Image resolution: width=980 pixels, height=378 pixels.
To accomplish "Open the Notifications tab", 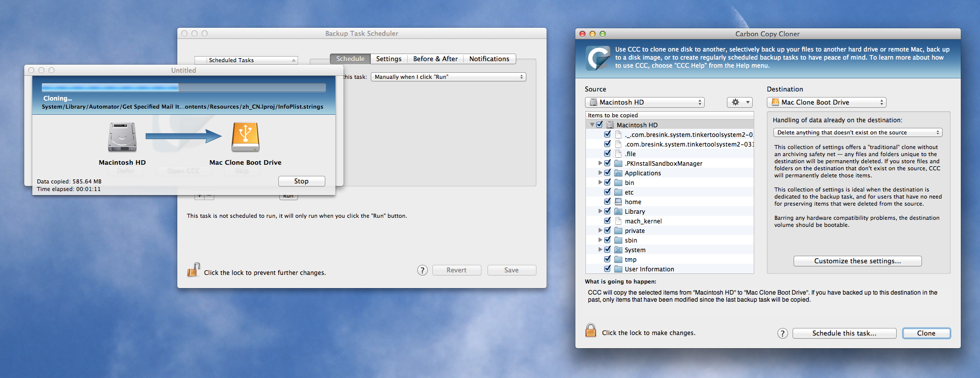I will coord(489,59).
